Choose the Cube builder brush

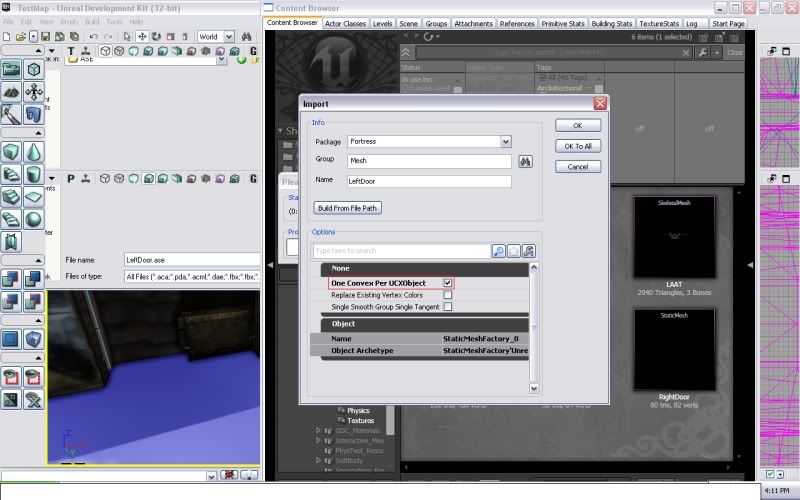(x=11, y=152)
